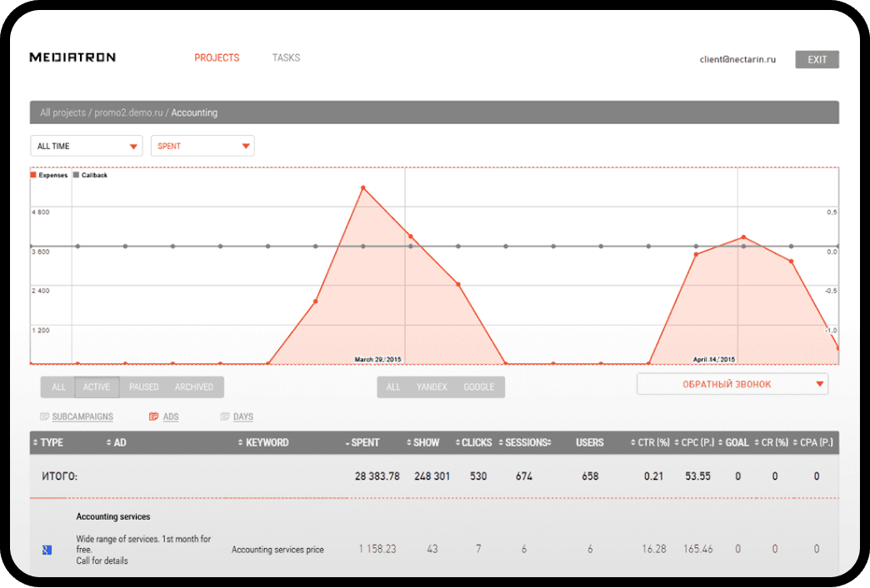
Task: Open All projects breadcrumb link
Action: pos(62,112)
